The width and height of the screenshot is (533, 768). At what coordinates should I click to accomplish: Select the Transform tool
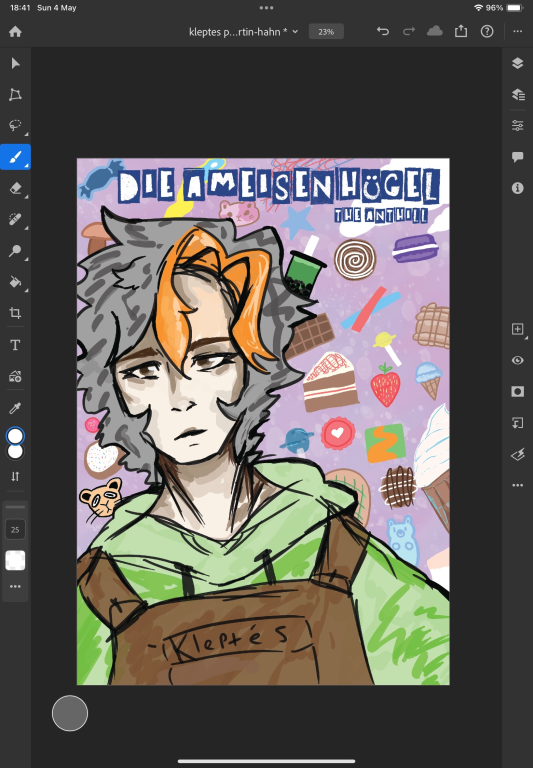tap(15, 95)
